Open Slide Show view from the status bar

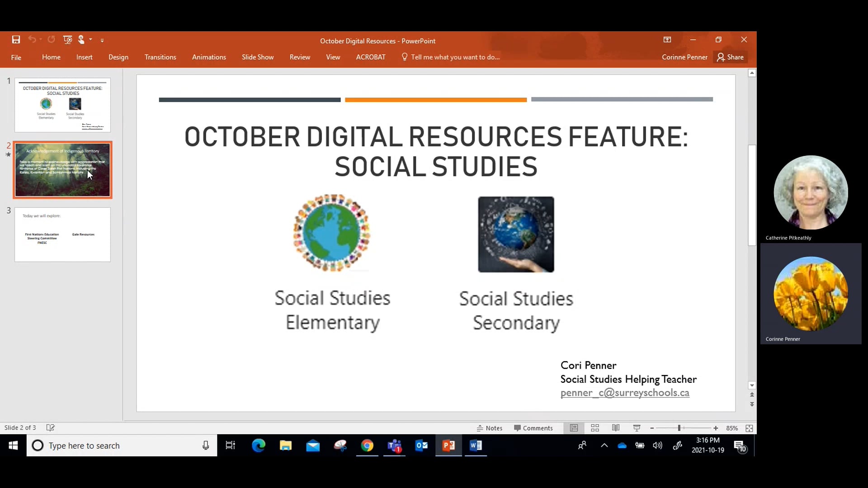coord(637,428)
